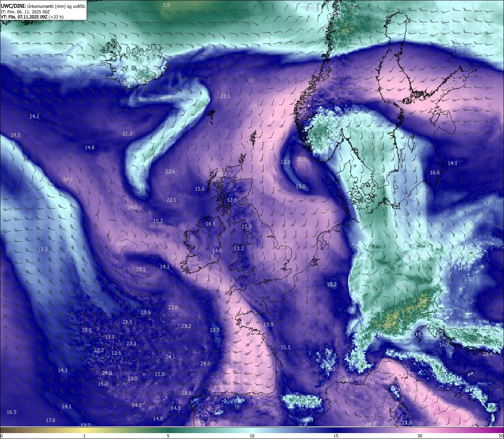The width and height of the screenshot is (504, 439).
Task: Click the 12.6 value on the map
Action: (x=116, y=353)
